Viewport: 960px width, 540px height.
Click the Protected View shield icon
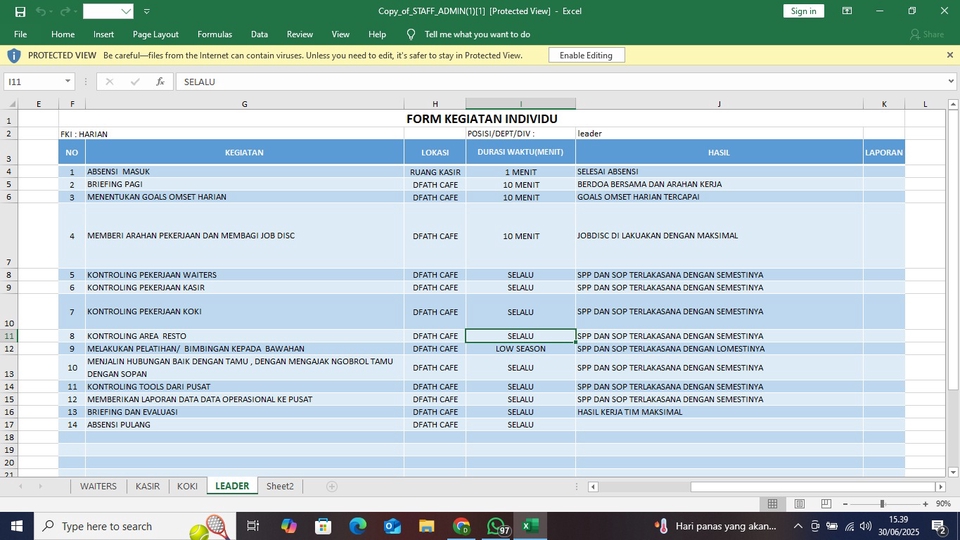[x=13, y=56]
